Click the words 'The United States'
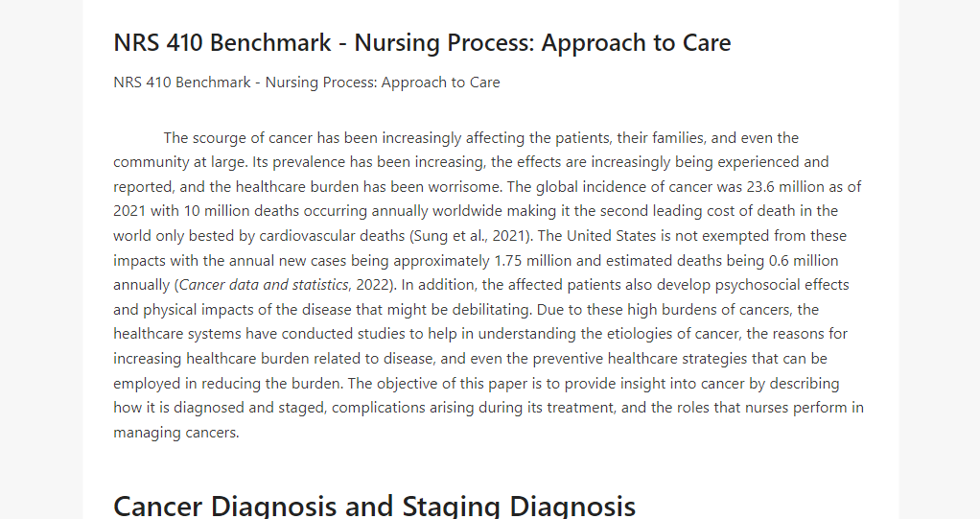This screenshot has height=519, width=980. pyautogui.click(x=596, y=236)
